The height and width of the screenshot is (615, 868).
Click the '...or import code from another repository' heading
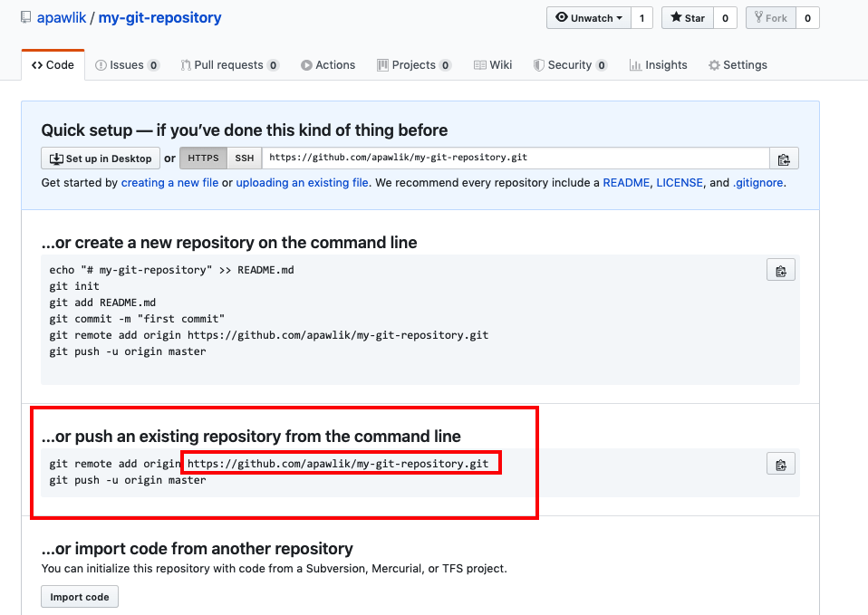tap(198, 549)
